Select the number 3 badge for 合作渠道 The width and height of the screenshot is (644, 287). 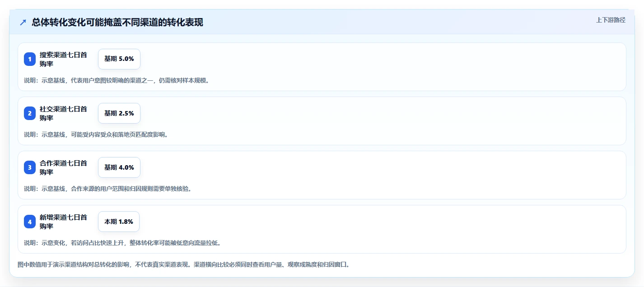[30, 167]
